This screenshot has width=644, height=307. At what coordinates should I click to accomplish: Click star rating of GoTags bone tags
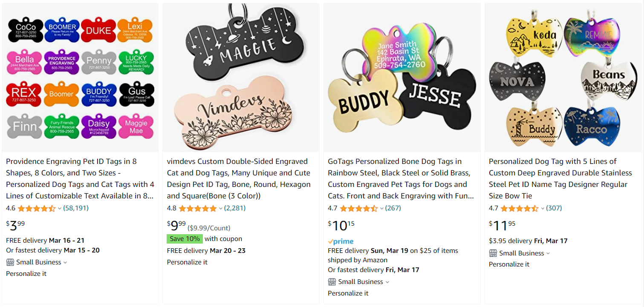[358, 209]
